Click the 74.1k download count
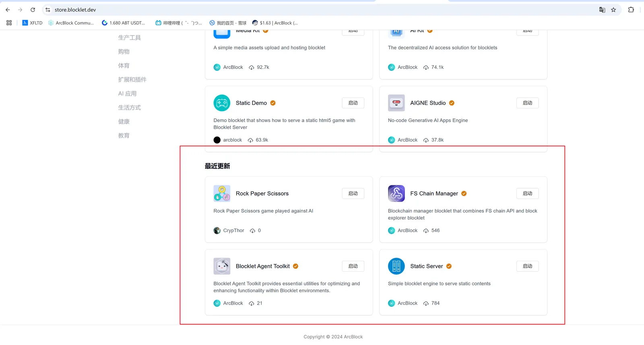644x345 pixels. tap(437, 67)
